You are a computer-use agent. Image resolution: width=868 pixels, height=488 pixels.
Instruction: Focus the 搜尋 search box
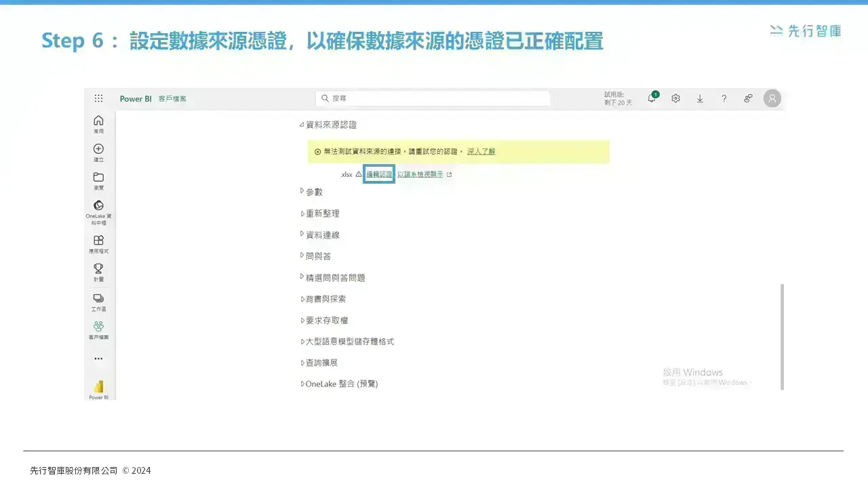point(433,98)
